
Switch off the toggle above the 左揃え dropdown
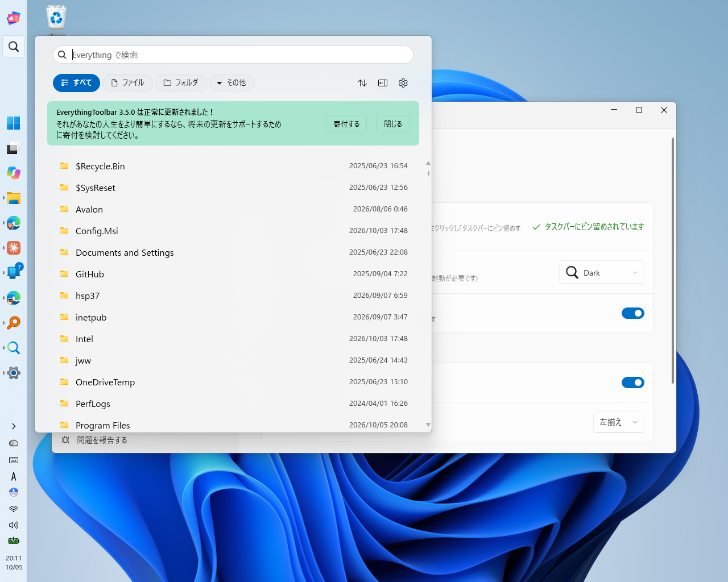633,383
